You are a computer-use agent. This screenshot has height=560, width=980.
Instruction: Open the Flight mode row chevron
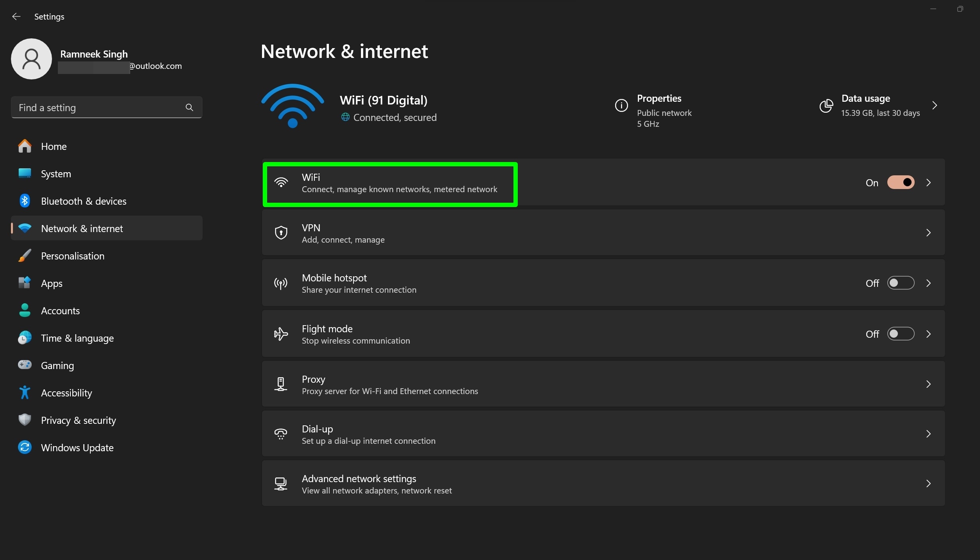pos(929,334)
